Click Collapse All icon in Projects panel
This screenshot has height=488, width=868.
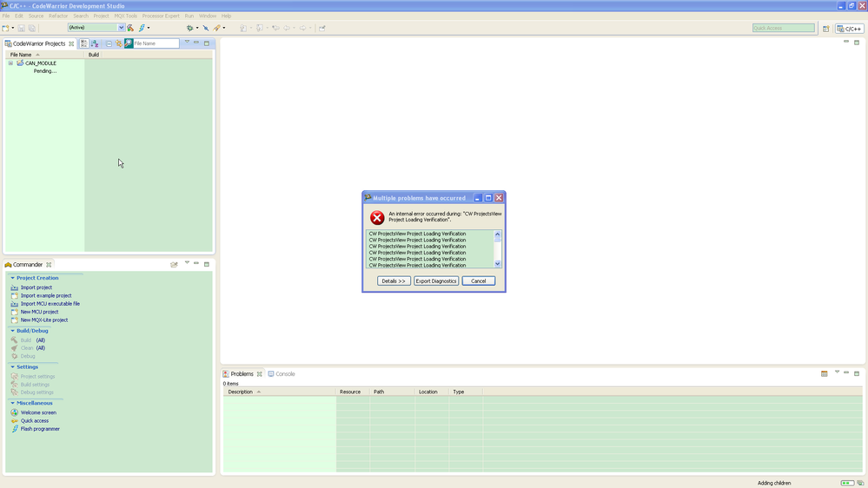pyautogui.click(x=109, y=43)
